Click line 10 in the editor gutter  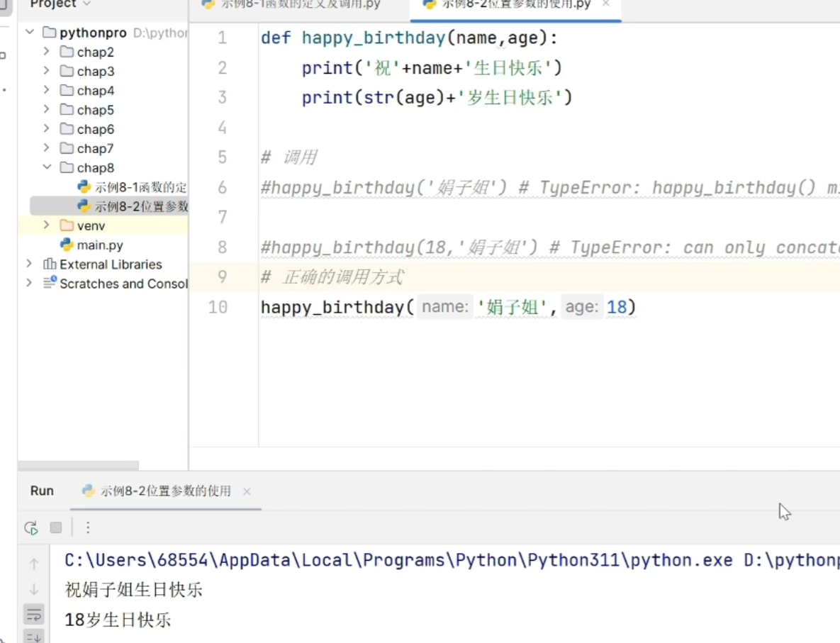point(218,307)
